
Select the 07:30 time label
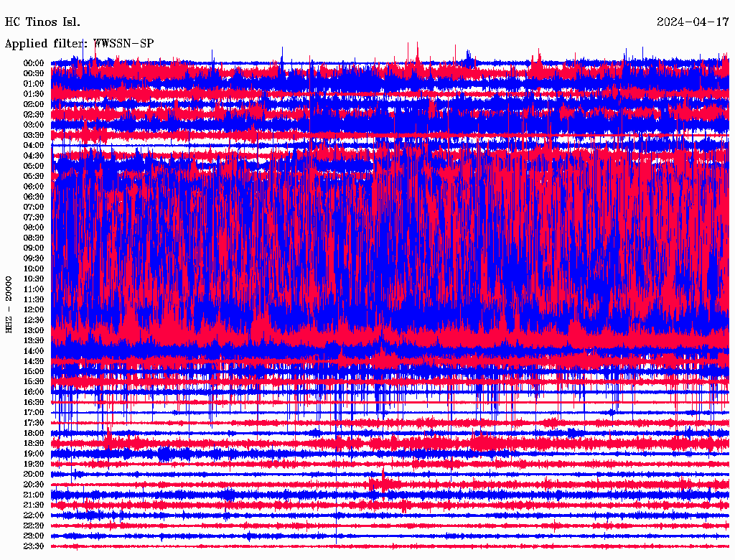pyautogui.click(x=34, y=218)
